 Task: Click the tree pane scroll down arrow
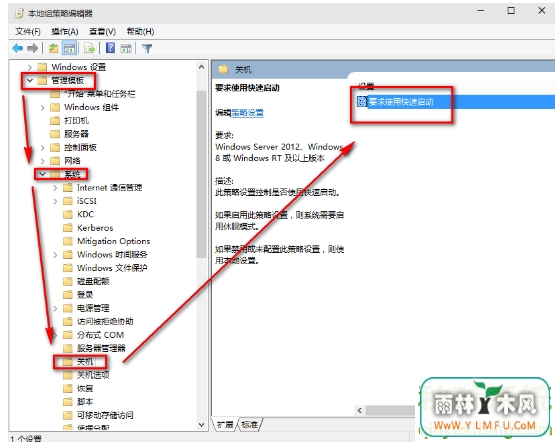coord(201,424)
